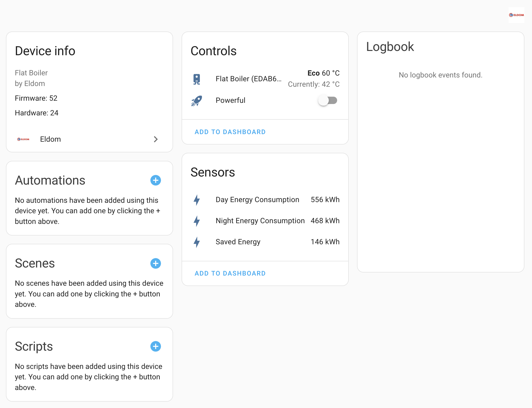
Task: Click the Powerful rocket icon
Action: 196,100
